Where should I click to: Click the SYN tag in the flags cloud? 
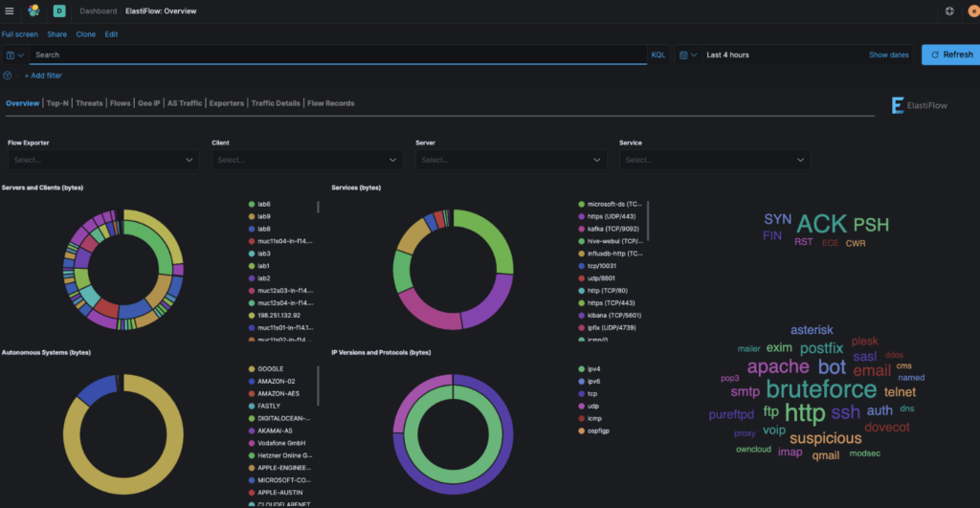pyautogui.click(x=777, y=219)
